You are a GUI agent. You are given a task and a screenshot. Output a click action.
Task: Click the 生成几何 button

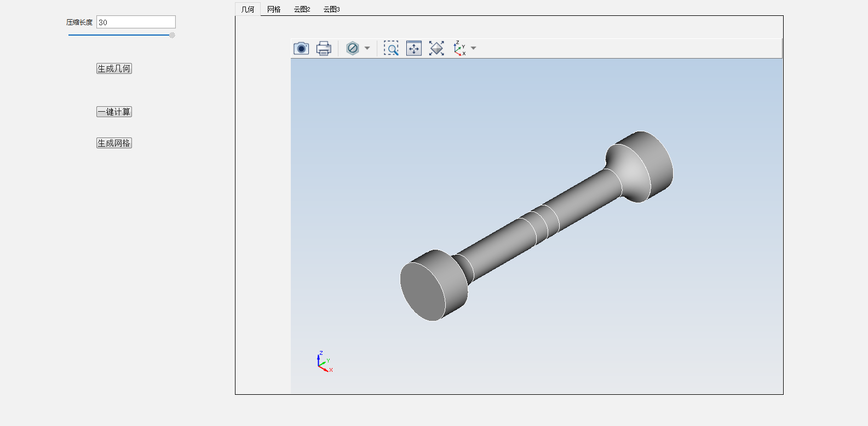(114, 68)
